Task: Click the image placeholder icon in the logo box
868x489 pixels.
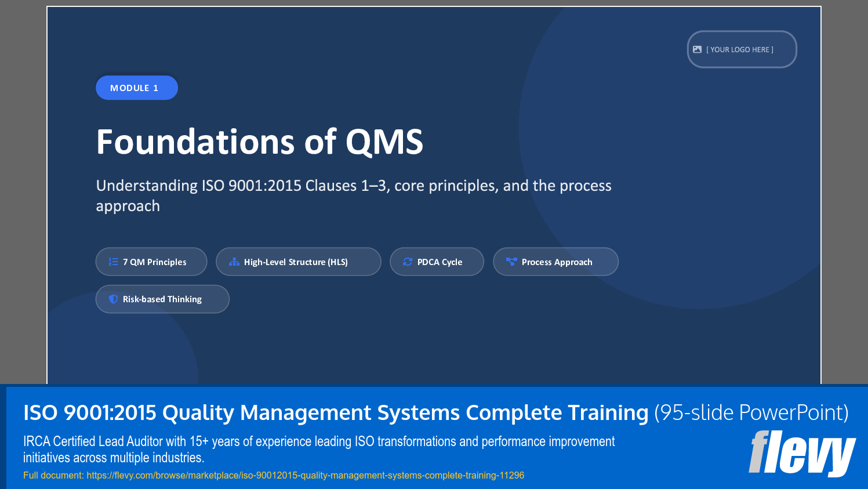Action: [698, 49]
